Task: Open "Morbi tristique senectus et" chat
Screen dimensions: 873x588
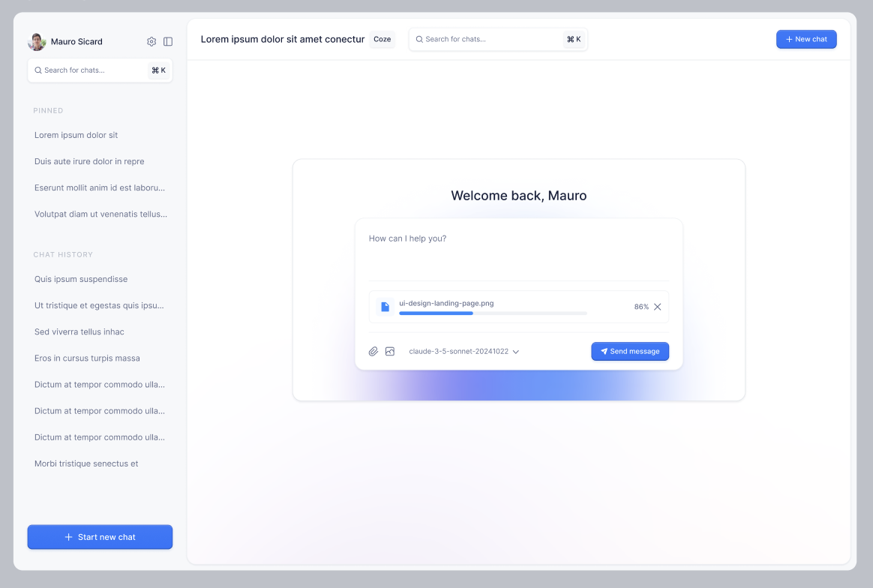Action: click(x=86, y=463)
